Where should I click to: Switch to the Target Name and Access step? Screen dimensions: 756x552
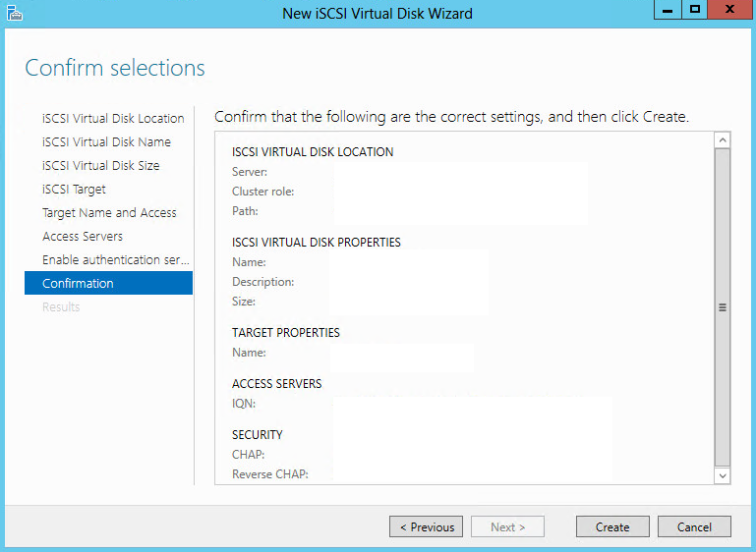[x=109, y=213]
